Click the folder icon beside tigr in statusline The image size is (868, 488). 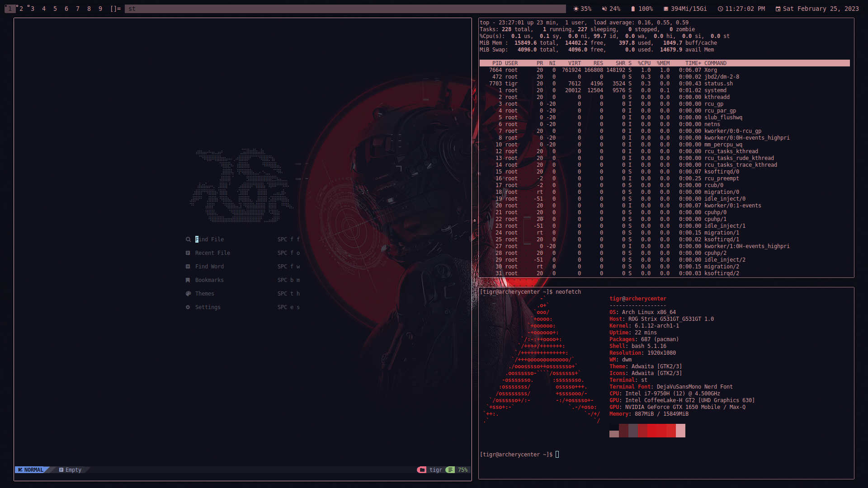(422, 470)
